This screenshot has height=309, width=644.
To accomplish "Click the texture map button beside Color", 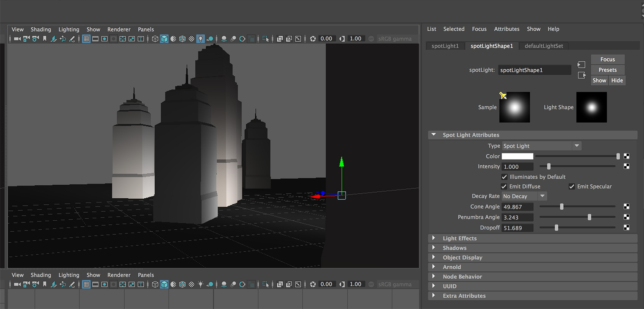I will 627,156.
